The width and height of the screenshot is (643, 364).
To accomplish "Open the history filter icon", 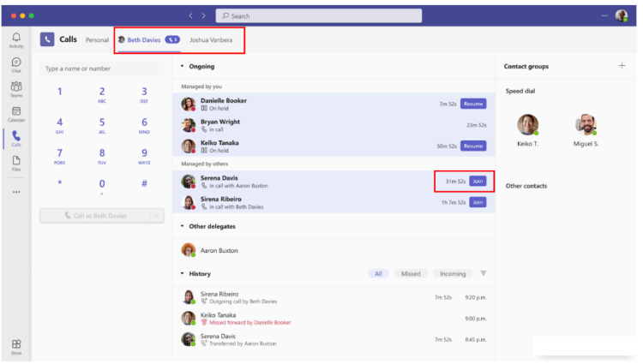I will coord(484,273).
